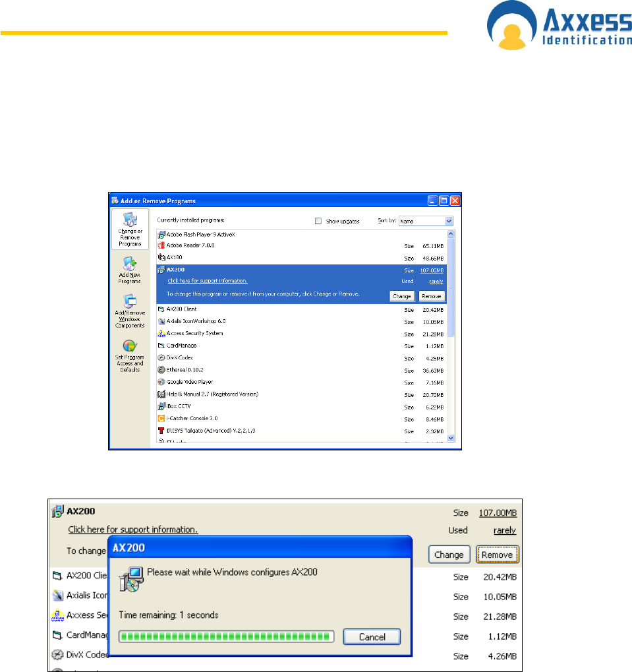Click rarely link in lower screenshot
This screenshot has width=632, height=672.
[x=504, y=531]
